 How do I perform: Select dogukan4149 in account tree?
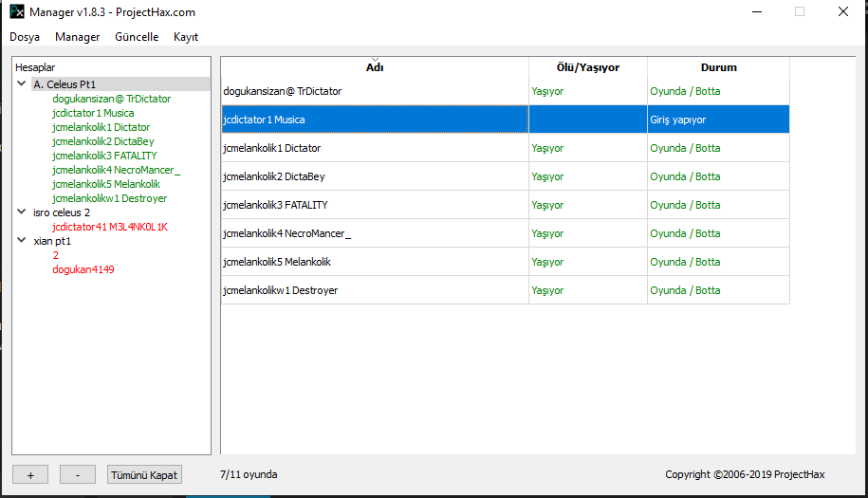83,269
